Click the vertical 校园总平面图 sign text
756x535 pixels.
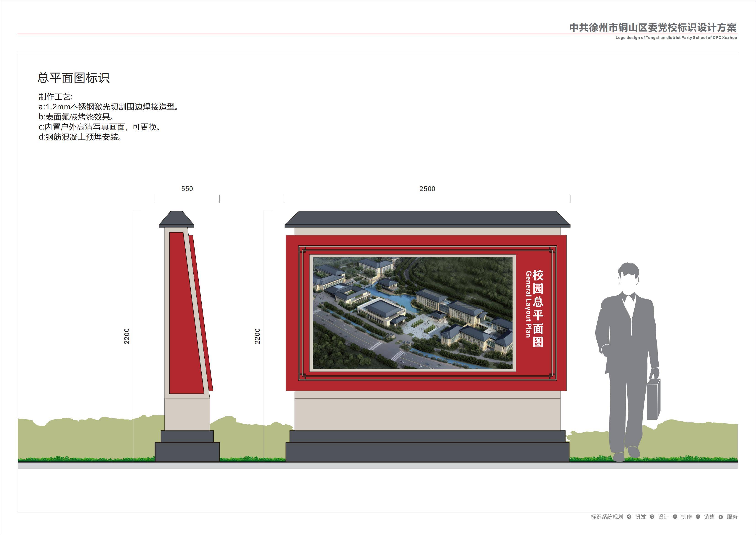[x=538, y=308]
